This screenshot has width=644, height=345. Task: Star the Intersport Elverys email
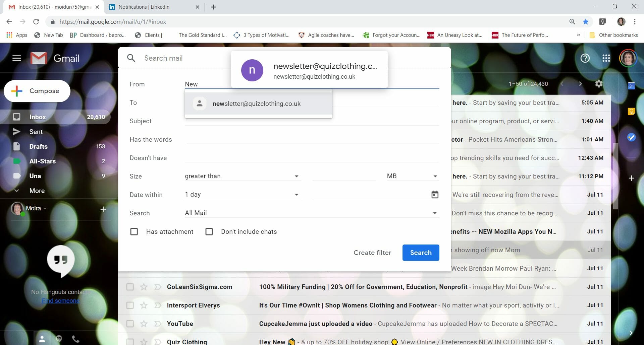point(144,305)
